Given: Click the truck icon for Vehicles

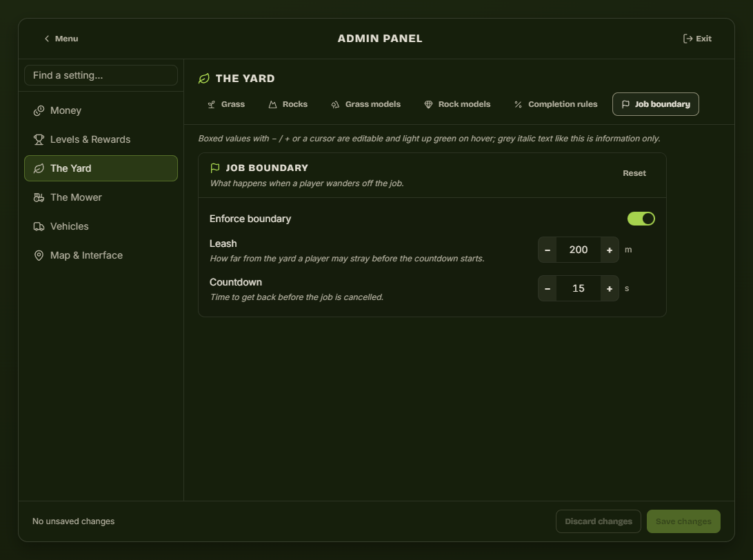Looking at the screenshot, I should click(x=39, y=227).
